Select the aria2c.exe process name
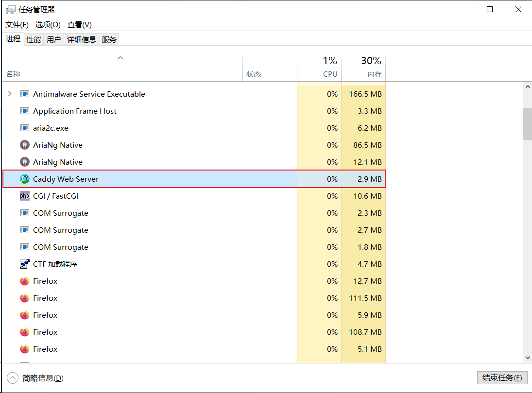This screenshot has height=393, width=532. click(x=51, y=128)
